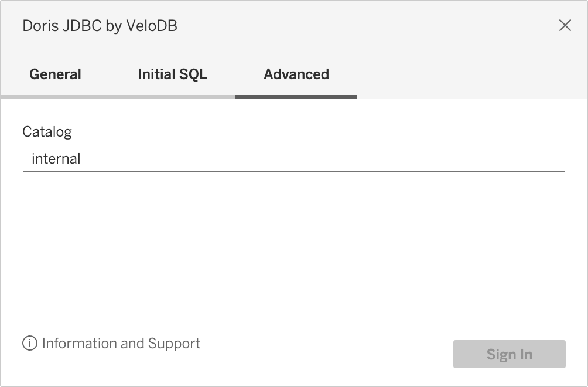The image size is (588, 387).
Task: Open the Information and Support link
Action: pyautogui.click(x=121, y=344)
